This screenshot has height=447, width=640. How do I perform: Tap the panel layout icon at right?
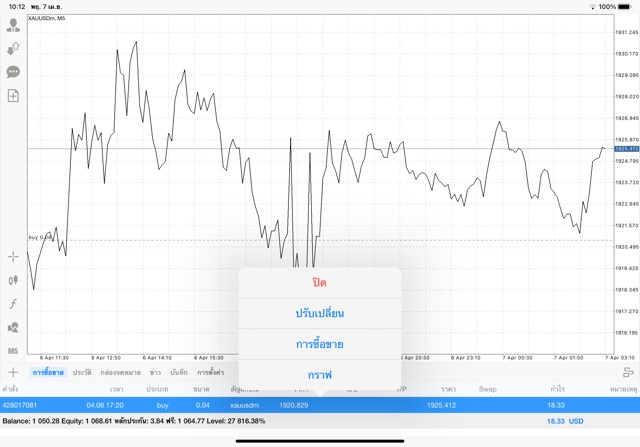tap(627, 372)
